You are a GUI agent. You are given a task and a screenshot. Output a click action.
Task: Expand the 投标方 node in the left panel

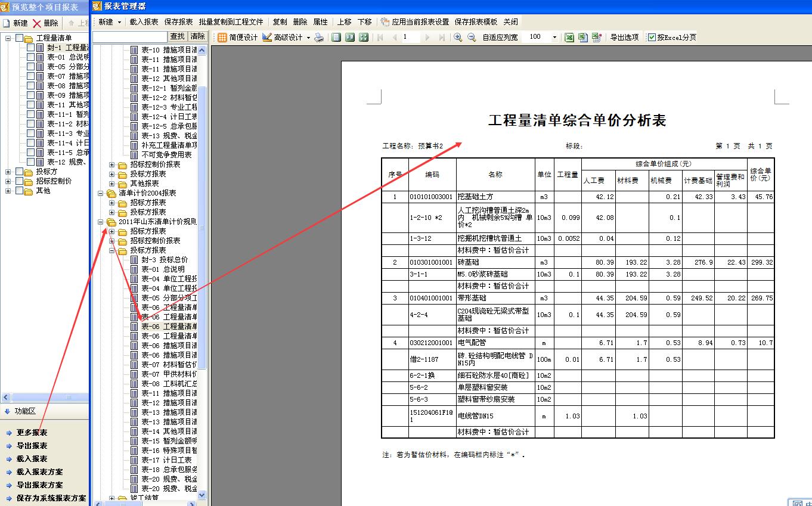8,172
